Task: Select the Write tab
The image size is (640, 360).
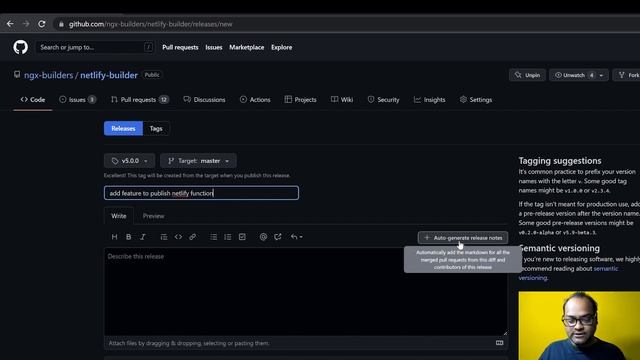Action: tap(119, 216)
